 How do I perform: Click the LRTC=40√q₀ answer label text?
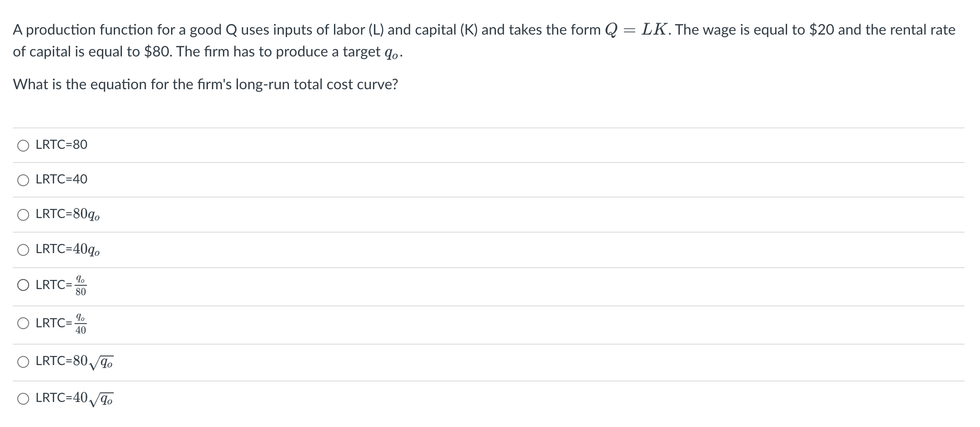click(74, 398)
